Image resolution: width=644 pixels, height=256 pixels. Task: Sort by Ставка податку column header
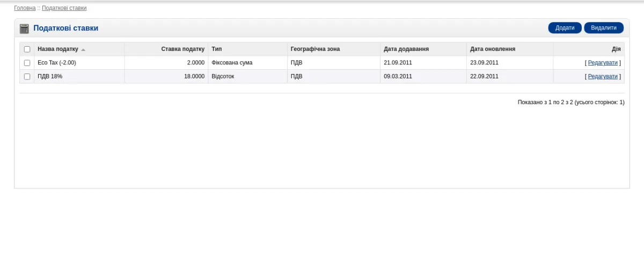(183, 49)
